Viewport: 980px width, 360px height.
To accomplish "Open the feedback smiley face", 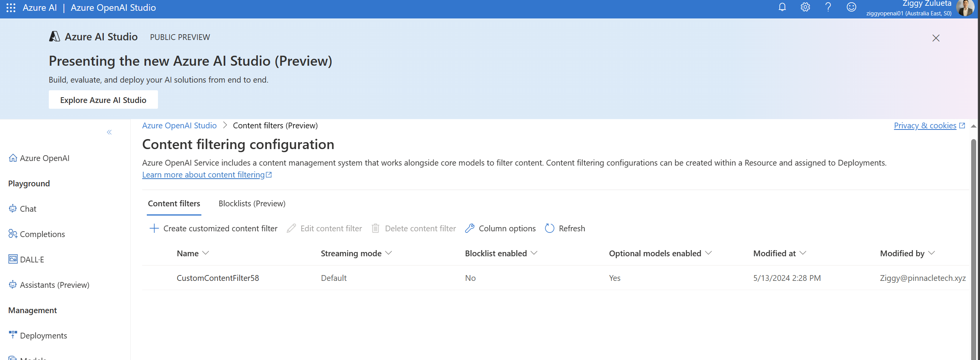I will (851, 7).
